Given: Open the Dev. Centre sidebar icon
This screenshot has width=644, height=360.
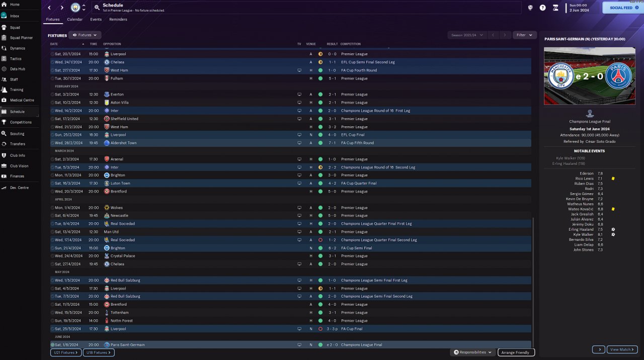Looking at the screenshot, I should (x=5, y=188).
